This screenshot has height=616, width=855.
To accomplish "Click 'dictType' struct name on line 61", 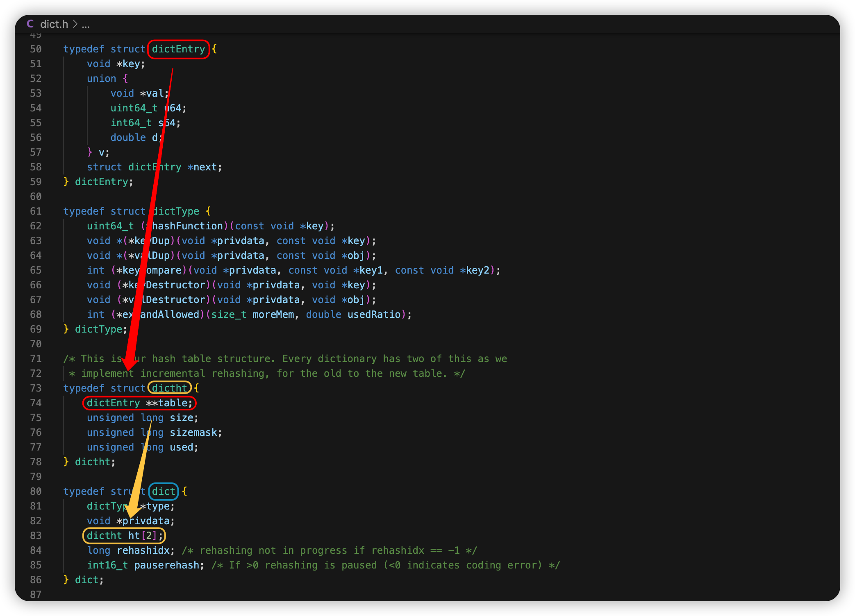I will coord(176,211).
